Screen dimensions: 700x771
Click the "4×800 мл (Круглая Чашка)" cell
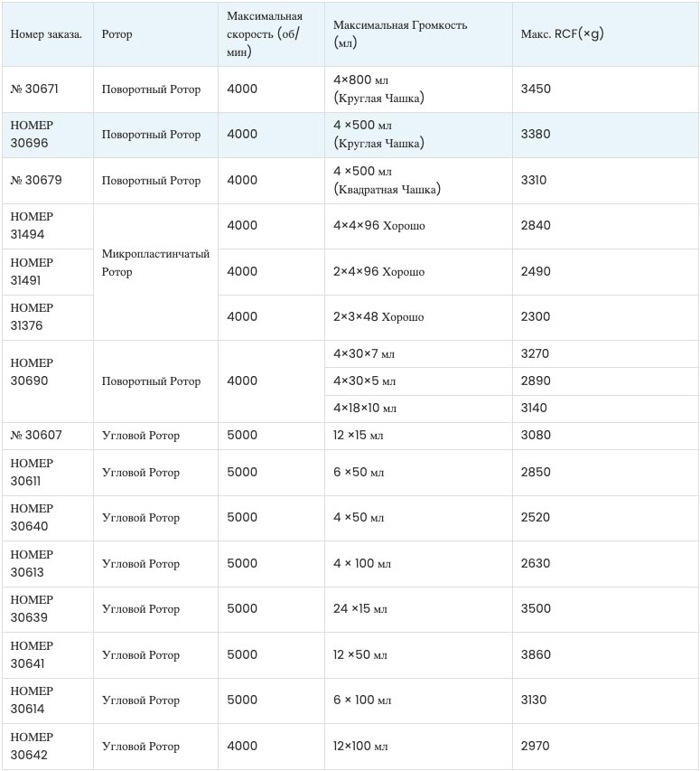(x=378, y=89)
